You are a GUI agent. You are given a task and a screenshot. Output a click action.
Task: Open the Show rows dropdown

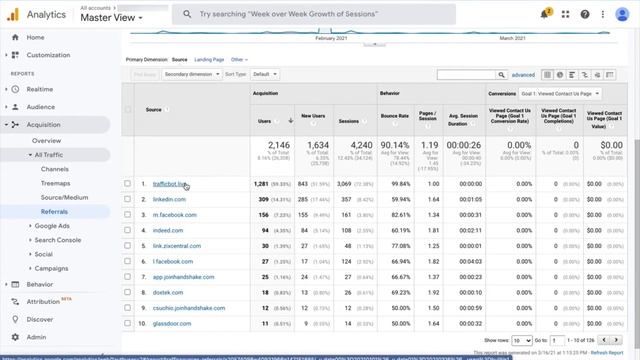tap(522, 340)
